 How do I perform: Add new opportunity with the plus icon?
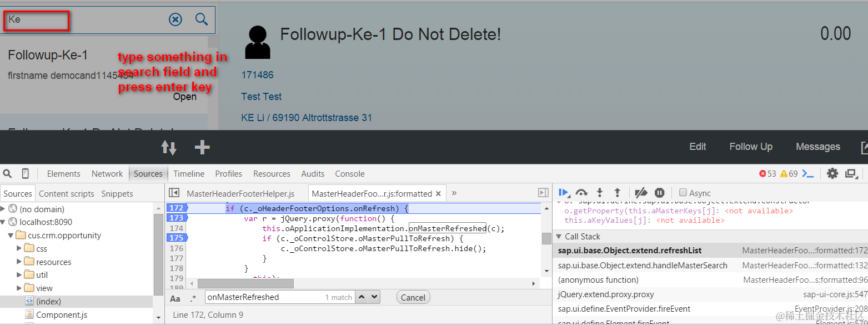[x=202, y=147]
